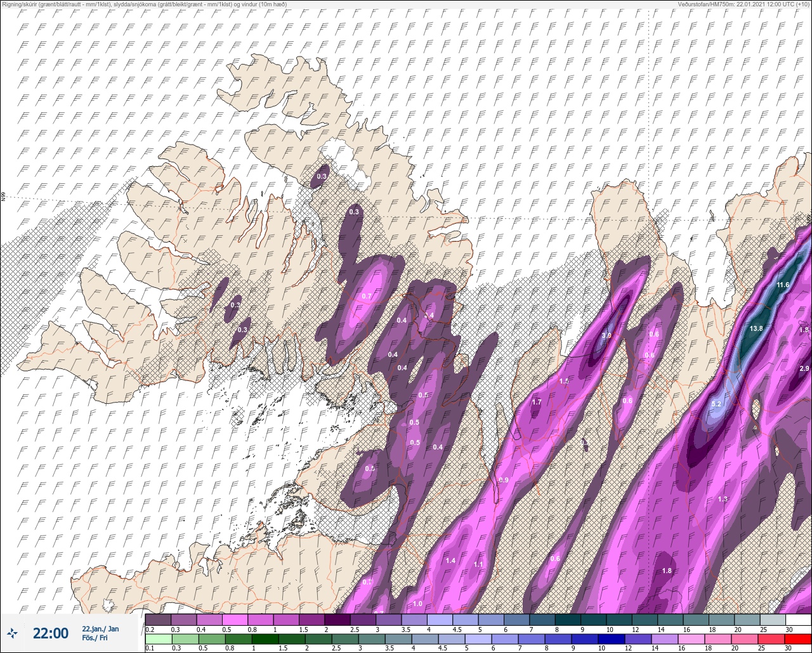Image resolution: width=812 pixels, height=653 pixels.
Task: Click the 22:00 forecast time display
Action: tap(50, 633)
